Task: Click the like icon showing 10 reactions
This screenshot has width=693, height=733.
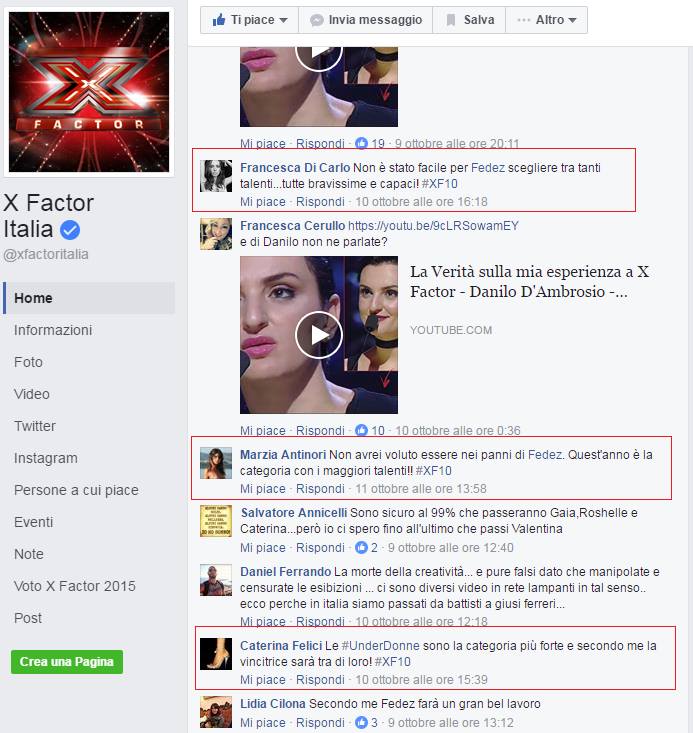Action: pos(361,430)
